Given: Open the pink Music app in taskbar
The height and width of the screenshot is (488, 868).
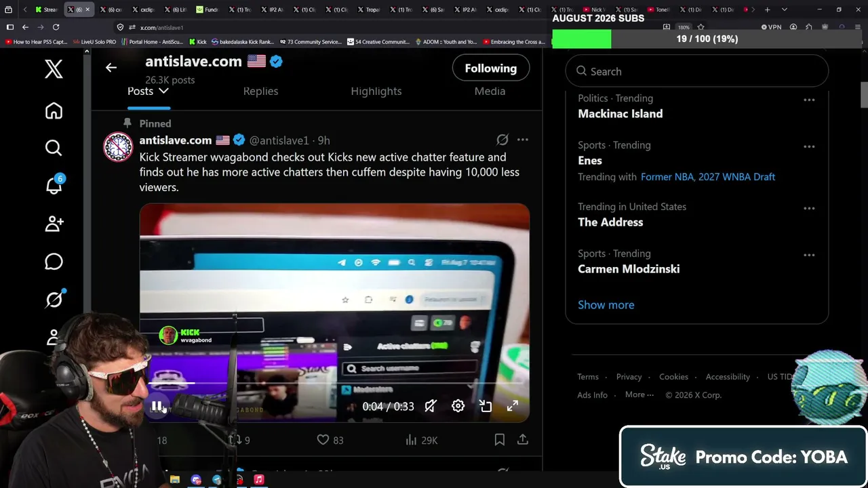Looking at the screenshot, I should pos(258,479).
